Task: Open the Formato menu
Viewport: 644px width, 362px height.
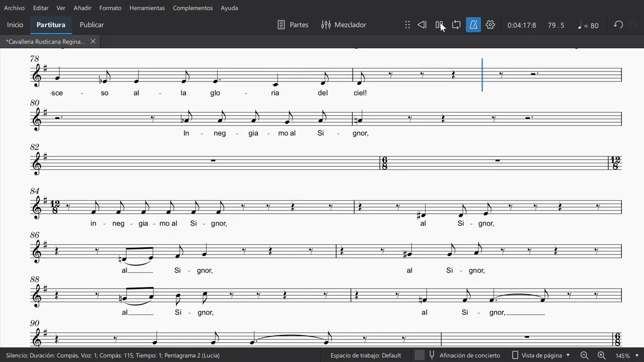Action: 110,8
